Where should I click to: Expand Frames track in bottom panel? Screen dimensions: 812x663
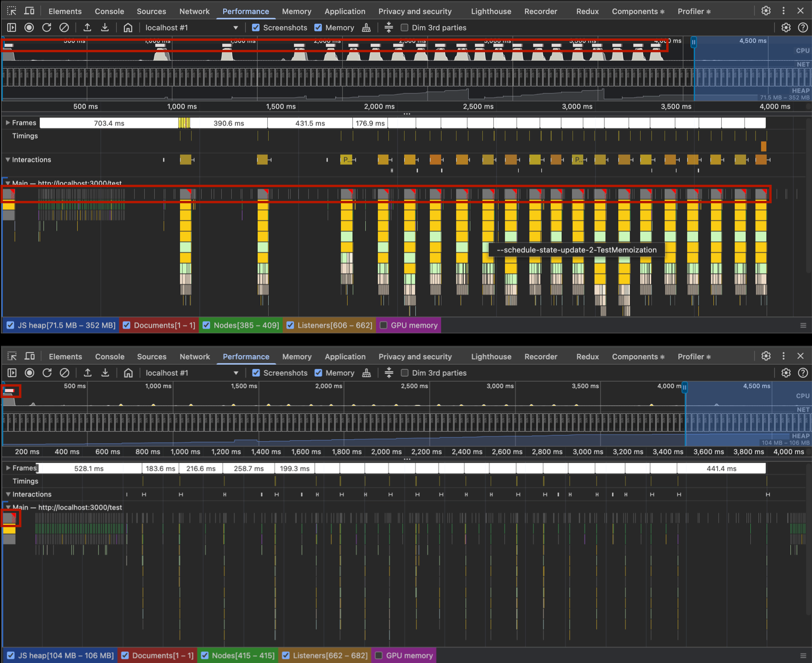click(x=8, y=468)
